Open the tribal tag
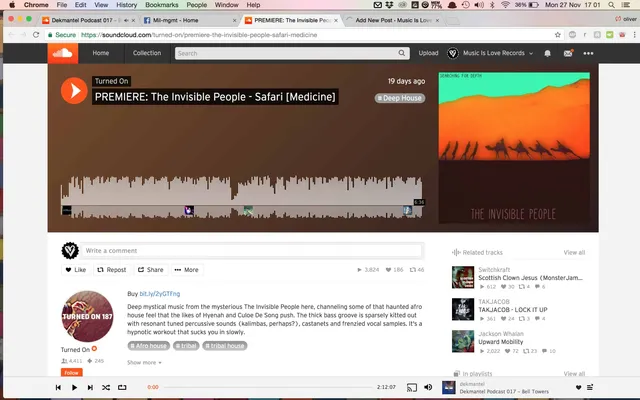This screenshot has width=640, height=400. (x=186, y=346)
